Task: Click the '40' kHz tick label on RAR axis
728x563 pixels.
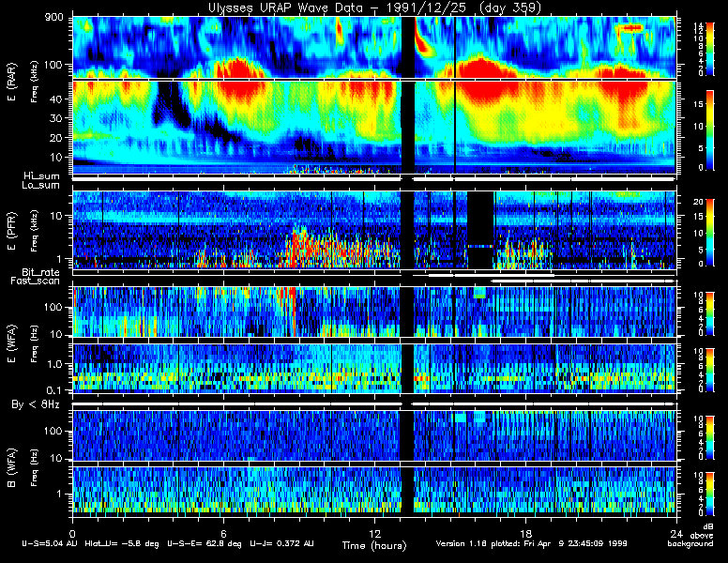Action: point(56,99)
